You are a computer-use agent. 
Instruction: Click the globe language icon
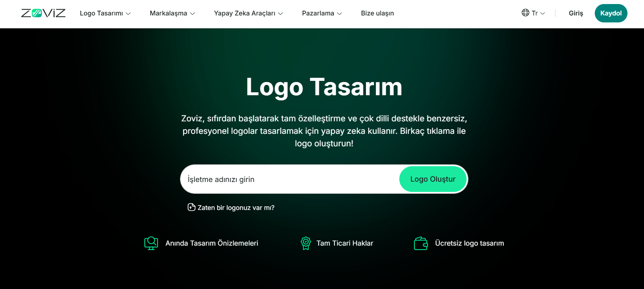[525, 13]
